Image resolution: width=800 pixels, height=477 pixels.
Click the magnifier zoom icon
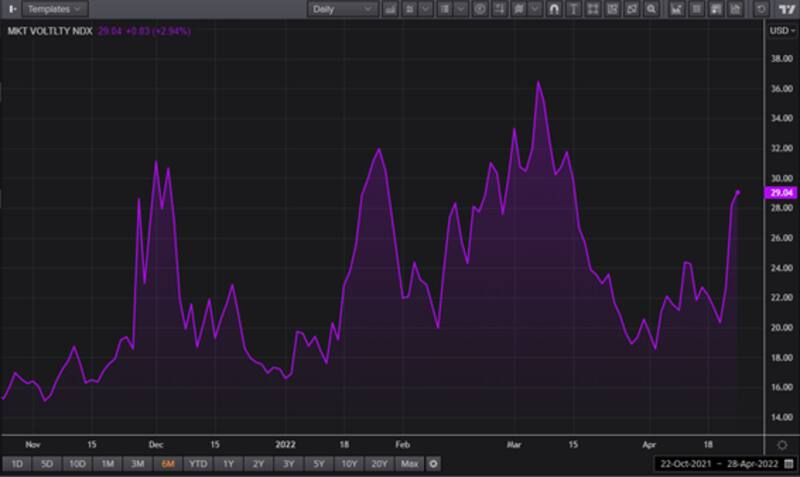(x=650, y=9)
